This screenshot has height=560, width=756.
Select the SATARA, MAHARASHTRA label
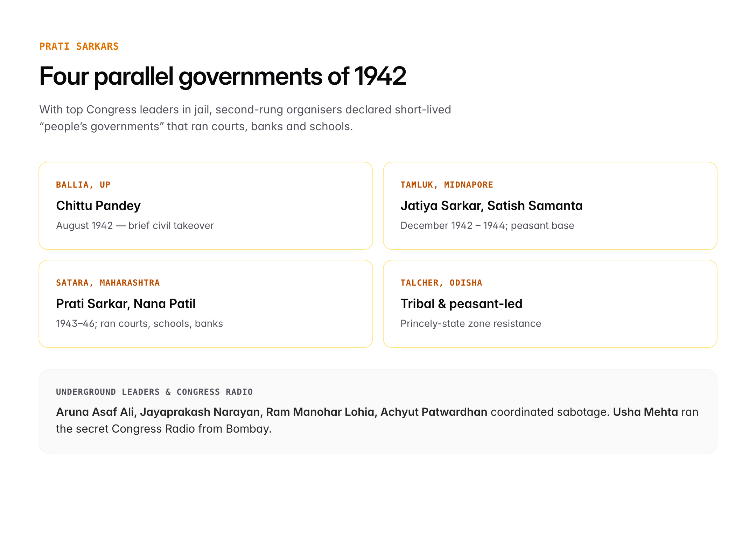(x=108, y=282)
